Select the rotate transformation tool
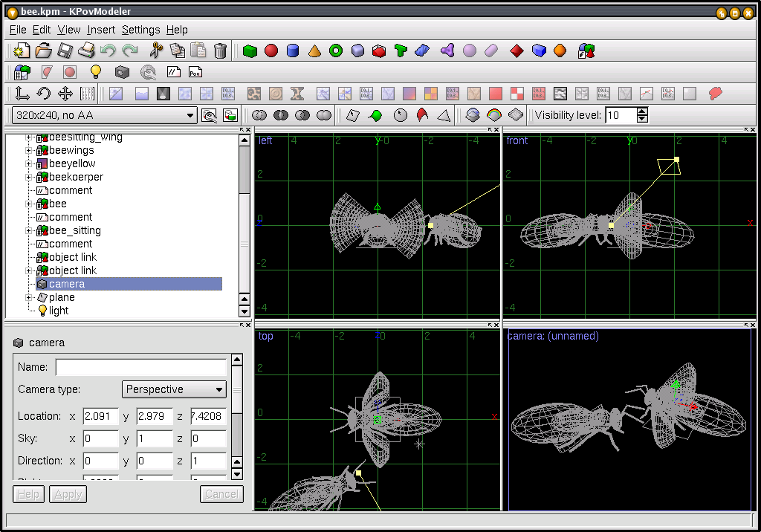Screen dimensions: 761x532 tap(44, 94)
